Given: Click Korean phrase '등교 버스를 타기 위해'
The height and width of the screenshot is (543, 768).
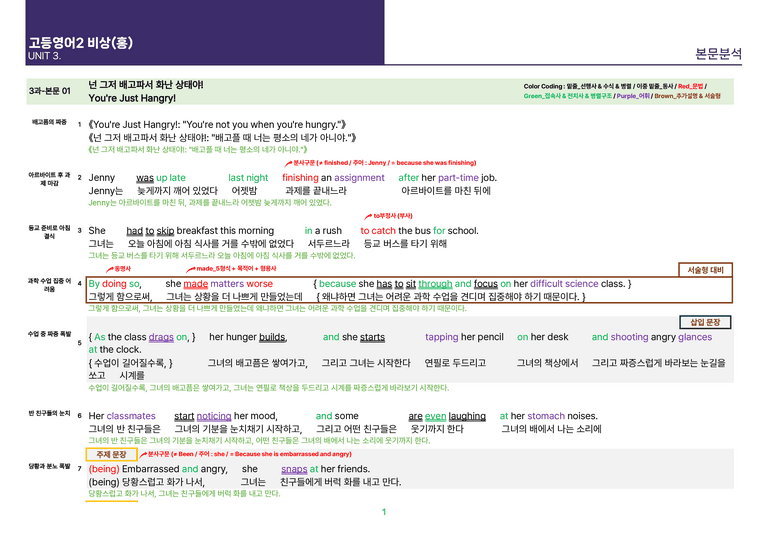Looking at the screenshot, I should 405,244.
